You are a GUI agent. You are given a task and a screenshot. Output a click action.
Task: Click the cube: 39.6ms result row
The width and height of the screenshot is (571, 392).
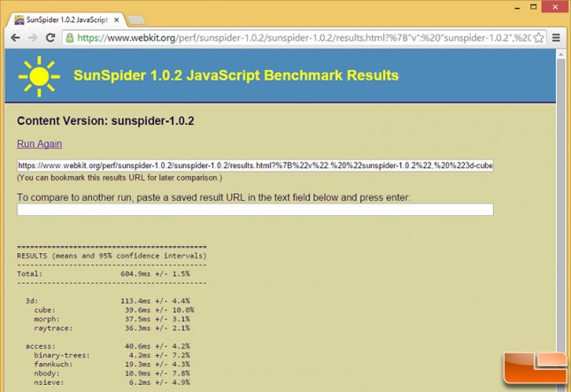click(114, 310)
